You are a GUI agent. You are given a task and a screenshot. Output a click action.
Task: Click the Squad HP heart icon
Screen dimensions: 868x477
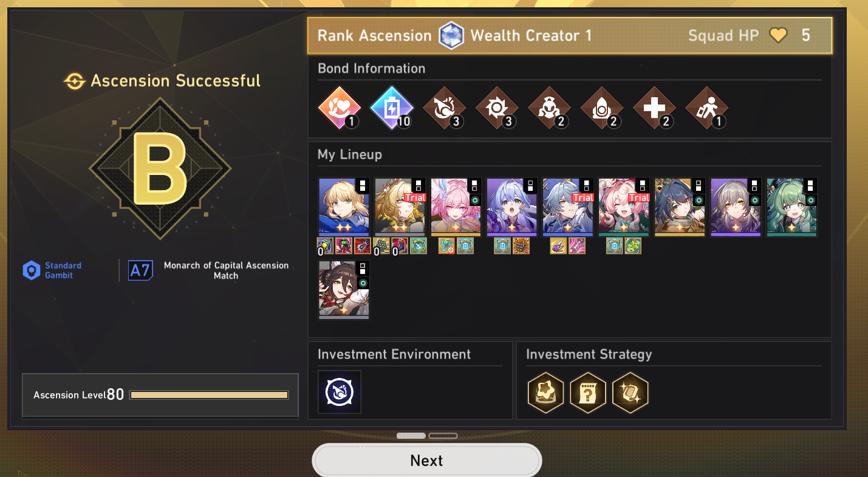point(778,35)
